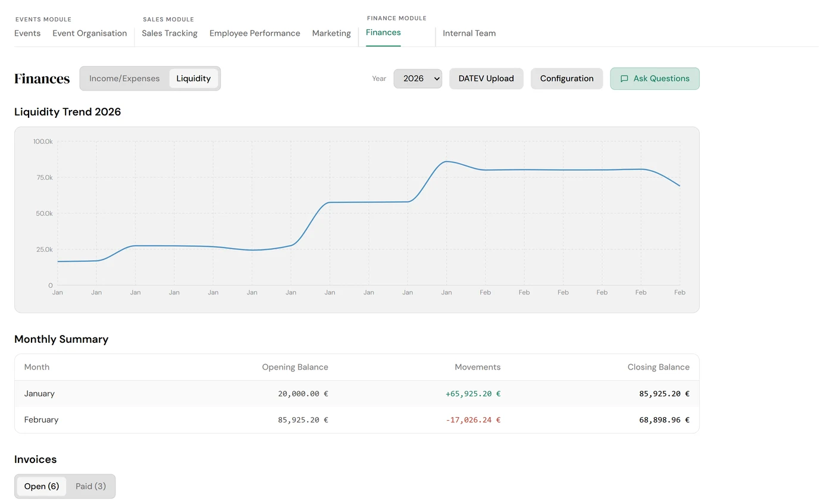Click February movement -17,026.24 €

point(473,420)
